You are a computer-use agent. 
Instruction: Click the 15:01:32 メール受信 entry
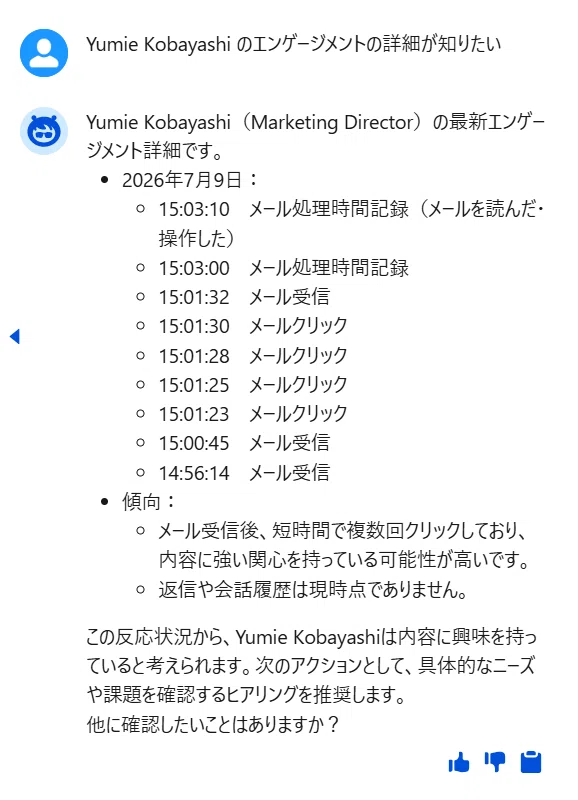(x=244, y=297)
